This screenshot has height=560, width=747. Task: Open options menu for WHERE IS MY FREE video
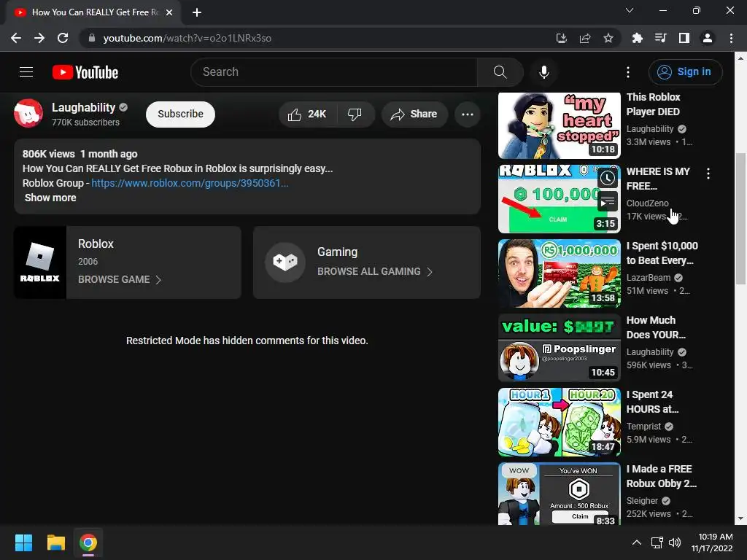point(708,174)
